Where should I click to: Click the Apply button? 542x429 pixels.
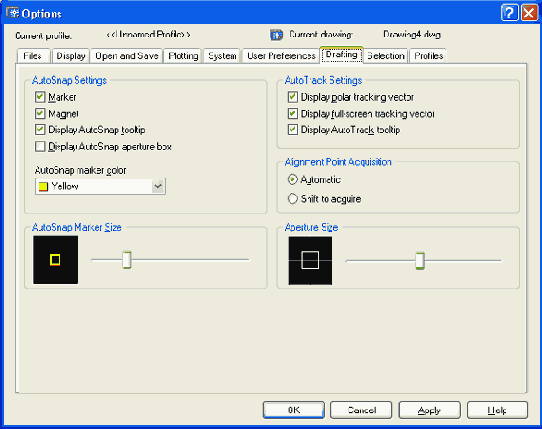click(429, 410)
